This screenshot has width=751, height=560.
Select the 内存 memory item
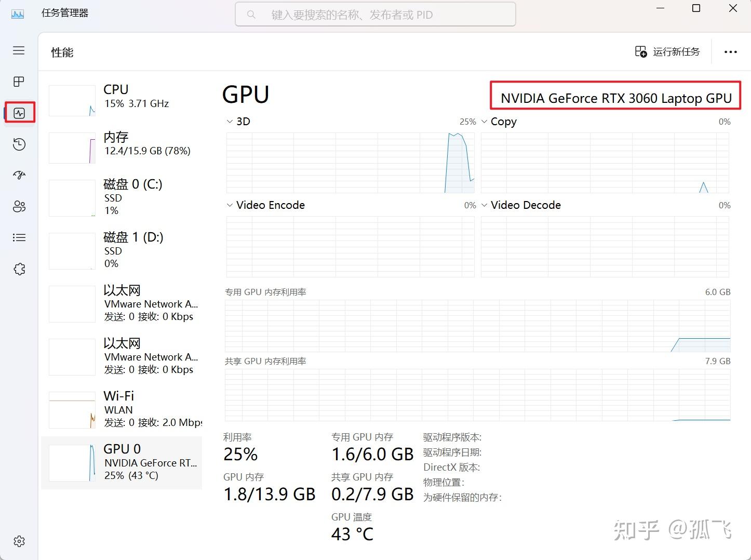pyautogui.click(x=122, y=148)
